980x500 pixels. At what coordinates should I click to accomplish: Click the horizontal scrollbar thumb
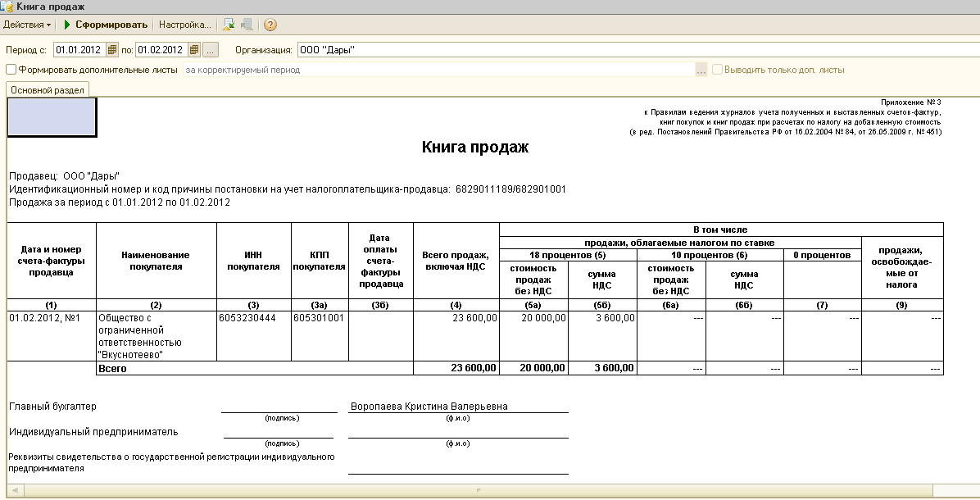pyautogui.click(x=479, y=491)
